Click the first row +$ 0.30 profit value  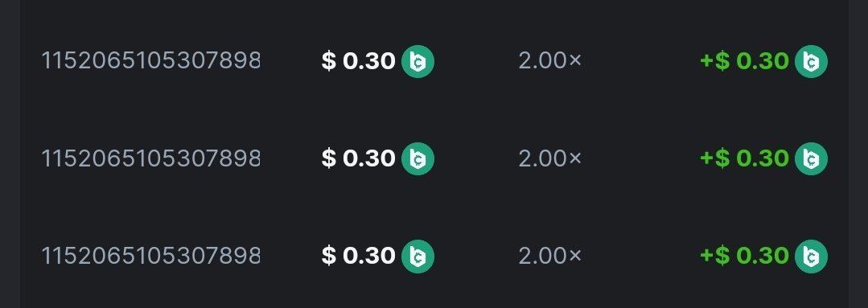click(x=745, y=61)
